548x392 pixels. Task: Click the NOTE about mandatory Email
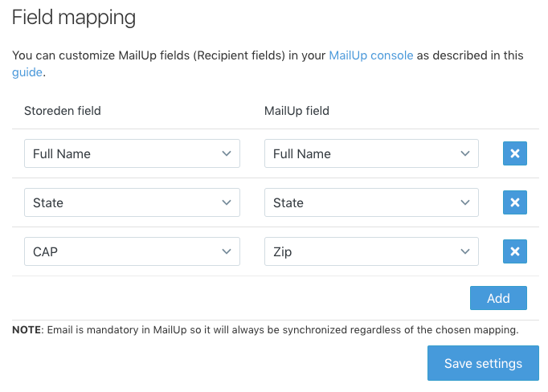pyautogui.click(x=265, y=329)
